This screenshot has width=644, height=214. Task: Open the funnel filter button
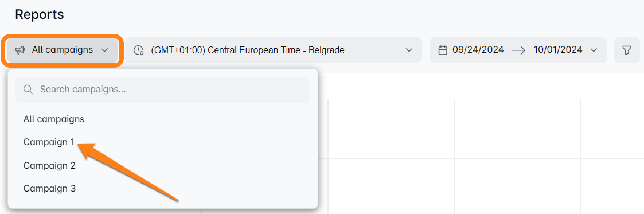(x=627, y=50)
